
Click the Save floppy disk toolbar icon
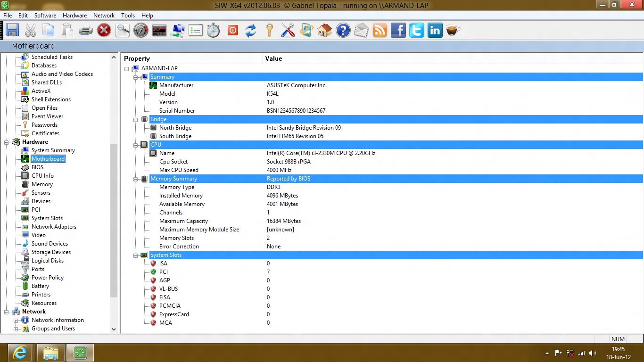[12, 31]
